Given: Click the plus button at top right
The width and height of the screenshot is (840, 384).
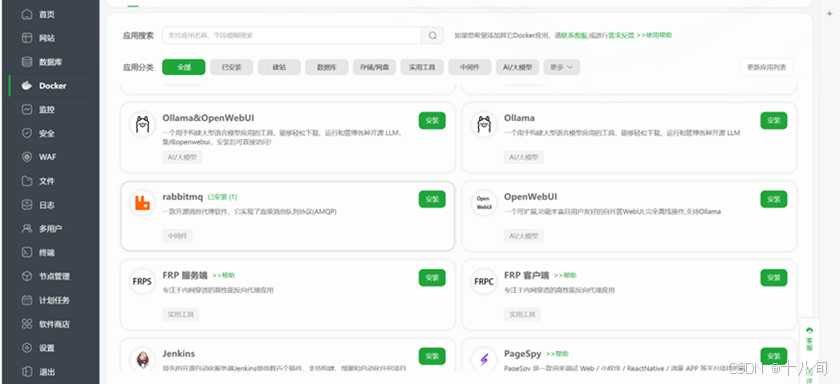Looking at the screenshot, I should tap(830, 13).
